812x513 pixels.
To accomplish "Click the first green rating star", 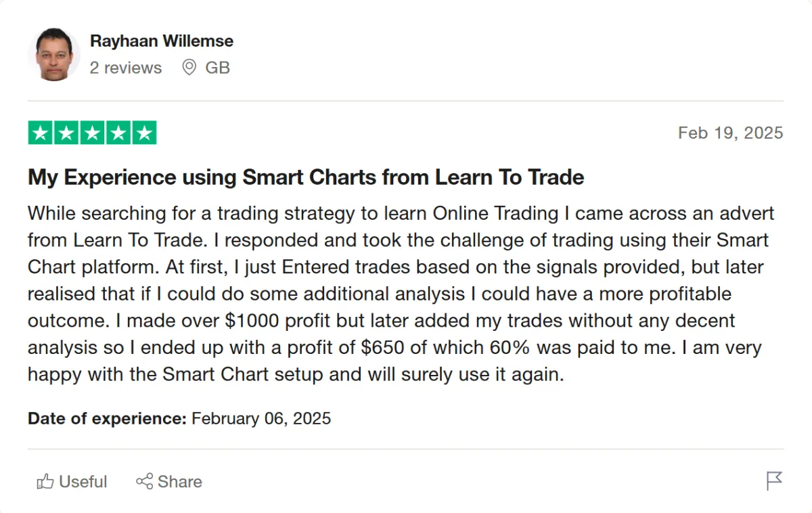I will (41, 133).
